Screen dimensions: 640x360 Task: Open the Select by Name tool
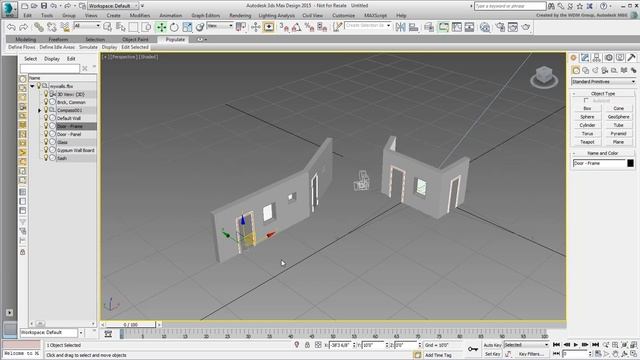pos(121,27)
